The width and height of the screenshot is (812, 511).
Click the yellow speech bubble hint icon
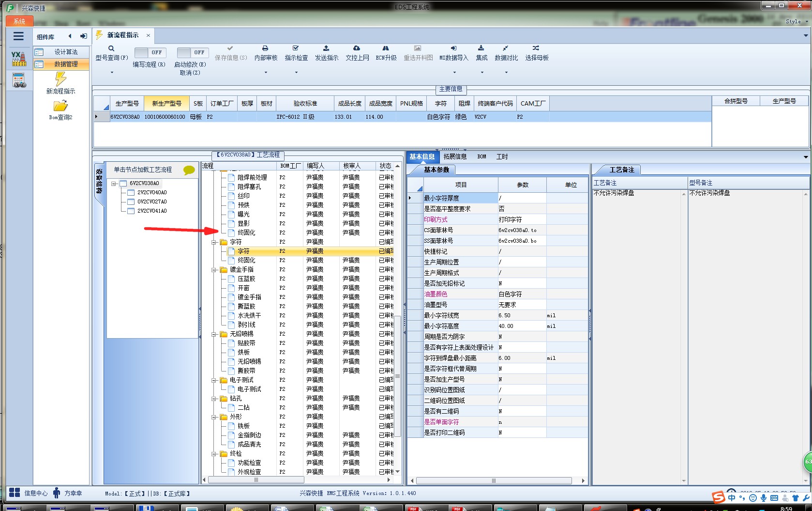pos(189,170)
